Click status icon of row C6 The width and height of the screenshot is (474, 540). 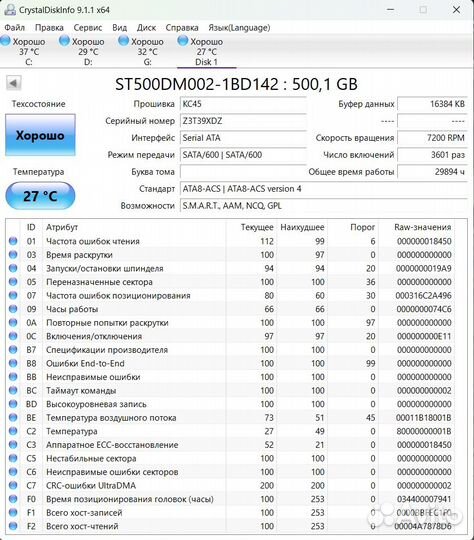tap(13, 472)
